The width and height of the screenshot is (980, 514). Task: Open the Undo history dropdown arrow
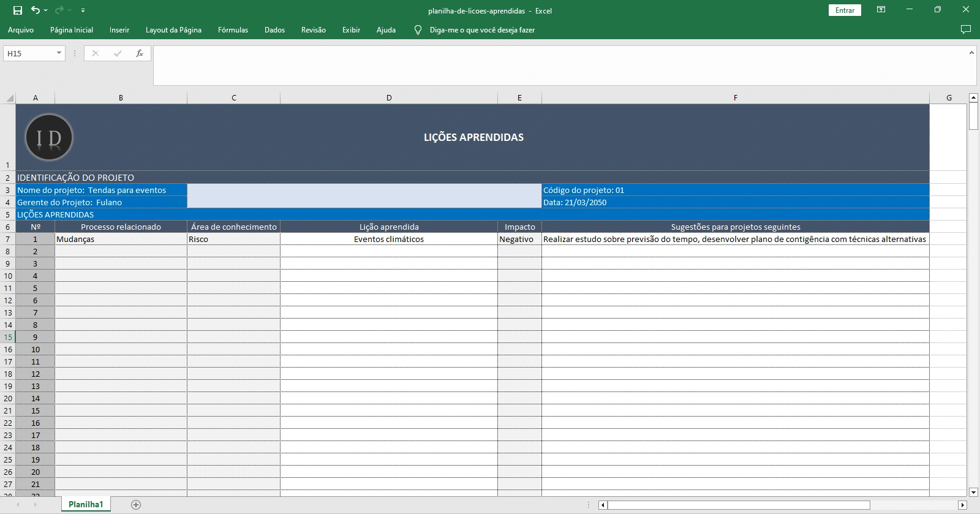(x=46, y=10)
